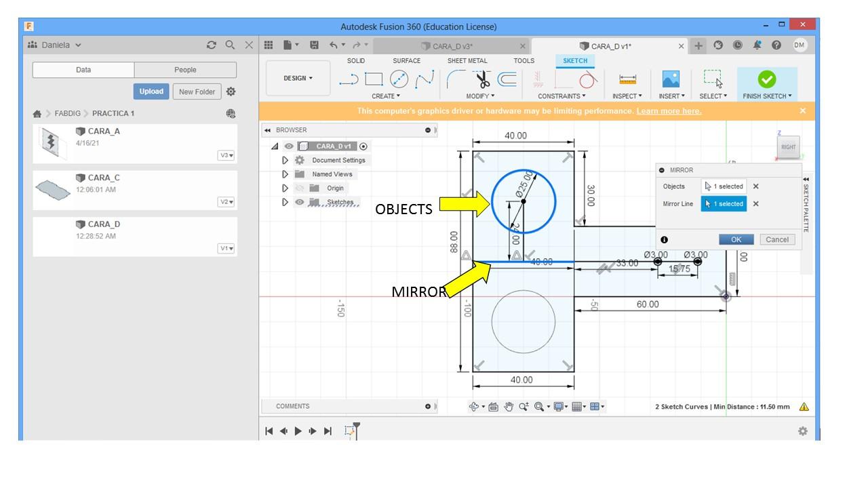The image size is (868, 488).
Task: Hide the Sketches folder
Action: [x=300, y=202]
